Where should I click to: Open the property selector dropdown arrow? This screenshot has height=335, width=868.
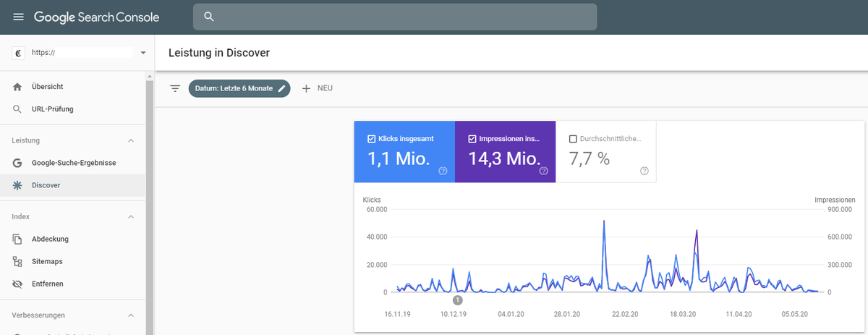tap(142, 53)
